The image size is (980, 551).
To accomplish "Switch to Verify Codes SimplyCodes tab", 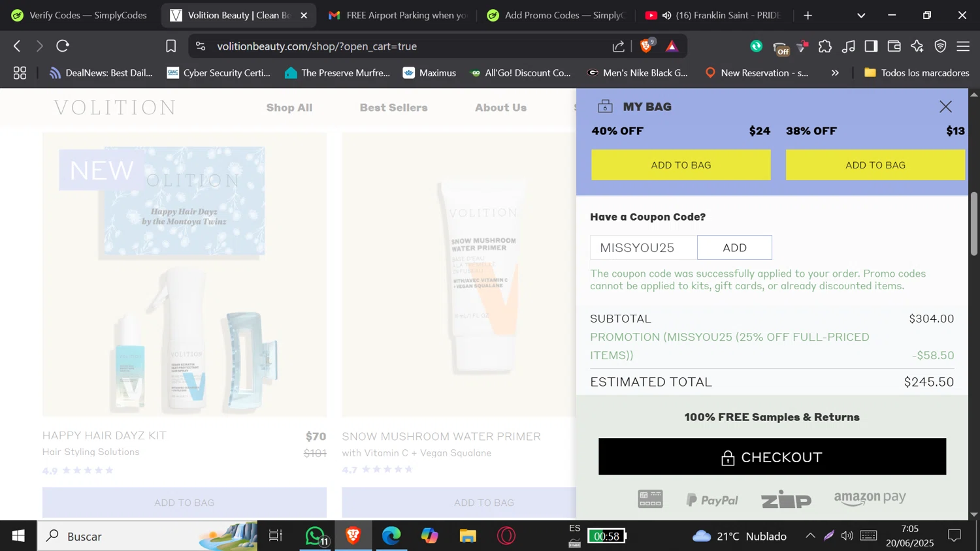I will 80,15.
